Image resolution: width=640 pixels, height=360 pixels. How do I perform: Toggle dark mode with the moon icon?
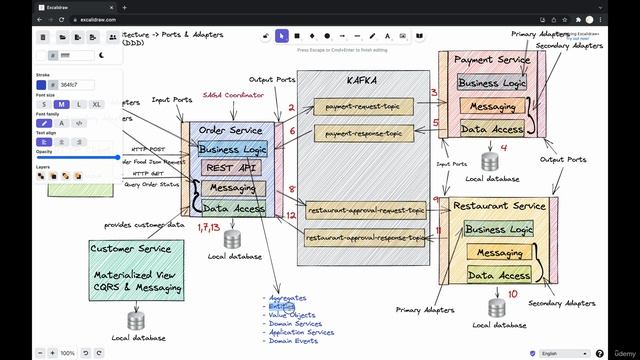click(101, 55)
